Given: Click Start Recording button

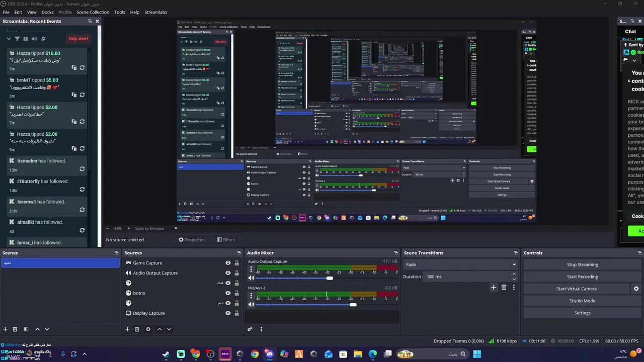Looking at the screenshot, I should coord(582,277).
